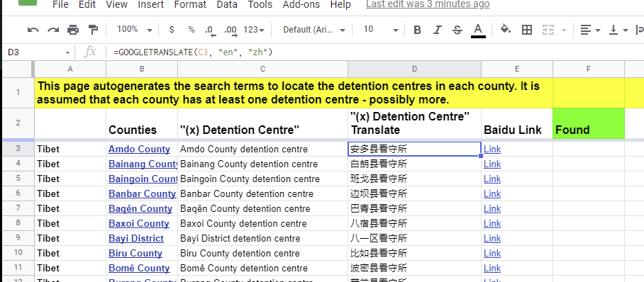This screenshot has width=644, height=282.
Task: Open the Bainang County link
Action: click(143, 164)
